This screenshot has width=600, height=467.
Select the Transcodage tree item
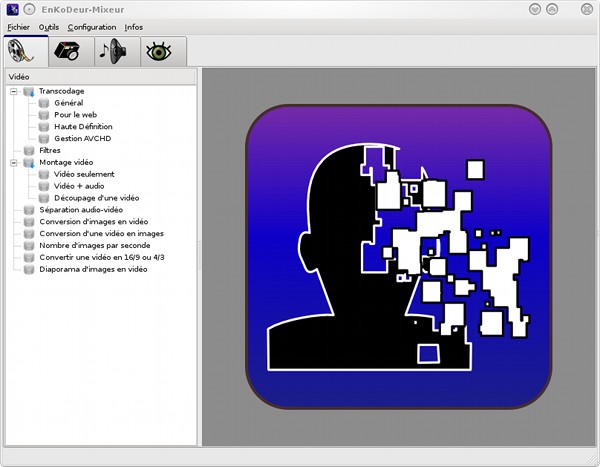[62, 91]
